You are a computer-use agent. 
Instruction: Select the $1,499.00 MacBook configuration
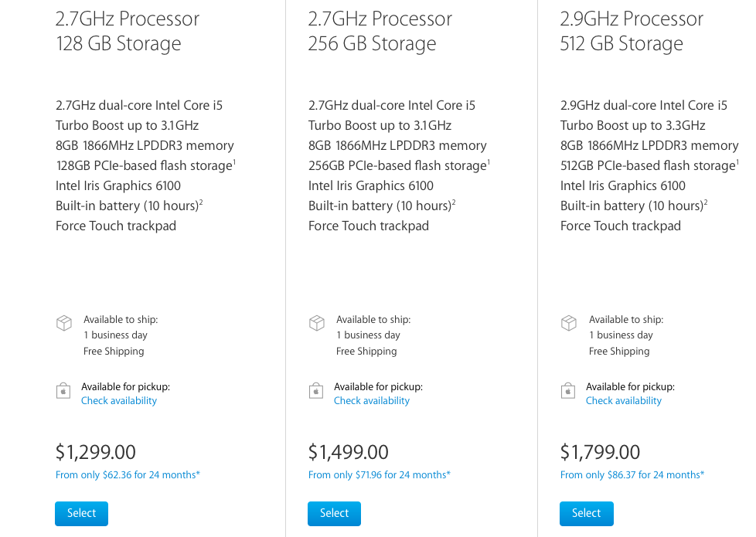pos(334,513)
